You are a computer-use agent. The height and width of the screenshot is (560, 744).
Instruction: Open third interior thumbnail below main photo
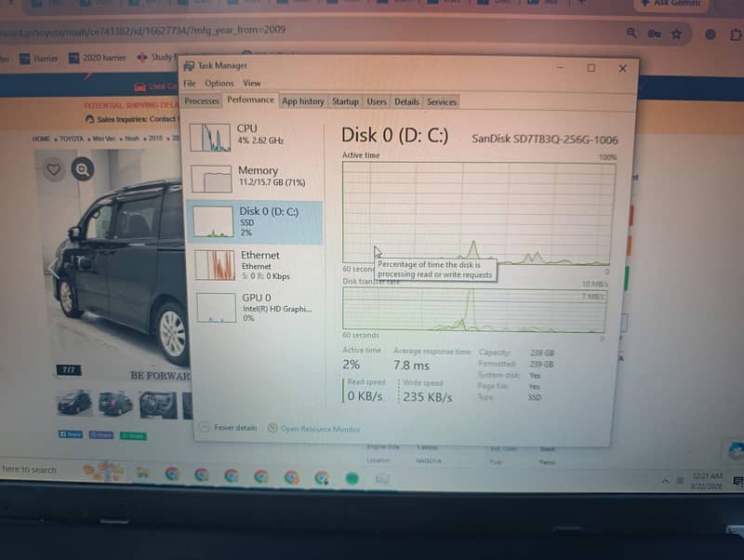pyautogui.click(x=158, y=405)
